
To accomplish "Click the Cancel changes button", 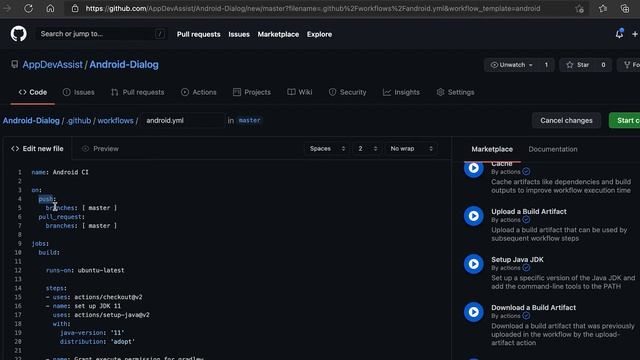I will click(566, 120).
